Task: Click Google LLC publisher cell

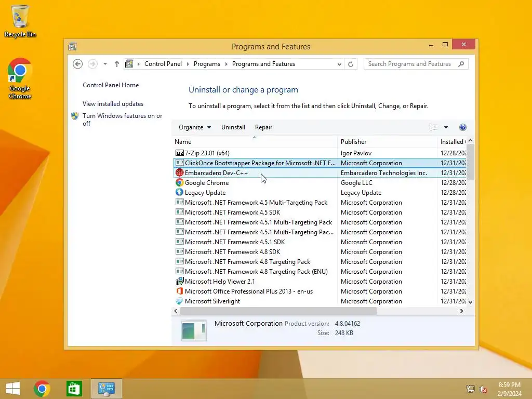Action: tap(356, 182)
